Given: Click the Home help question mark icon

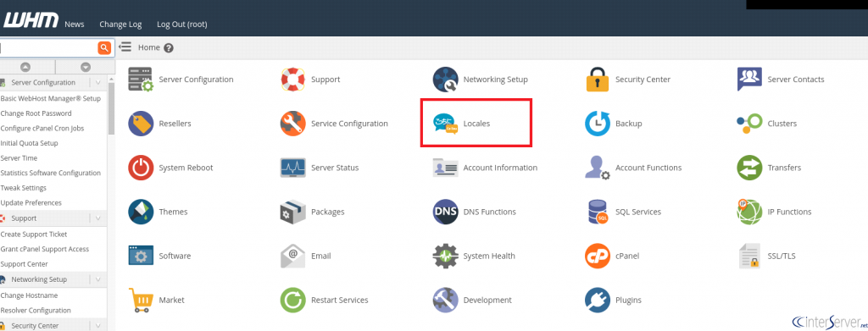Looking at the screenshot, I should coord(169,48).
